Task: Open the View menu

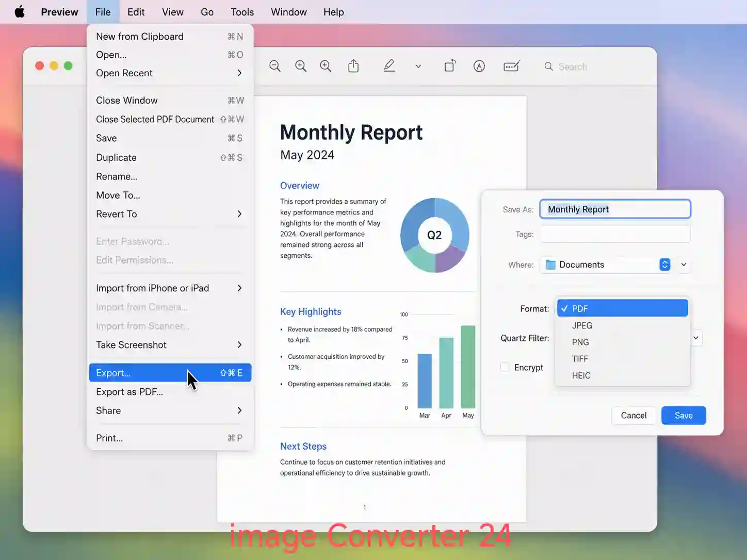Action: click(172, 12)
